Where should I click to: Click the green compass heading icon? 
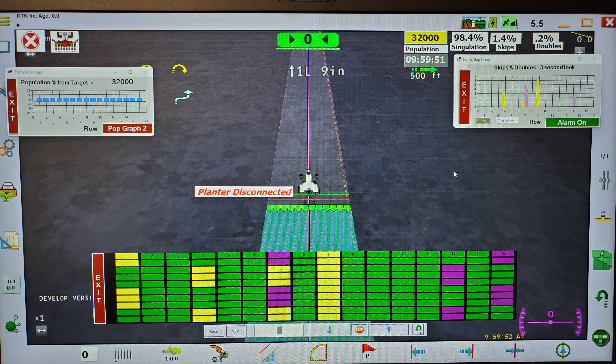pos(563,350)
